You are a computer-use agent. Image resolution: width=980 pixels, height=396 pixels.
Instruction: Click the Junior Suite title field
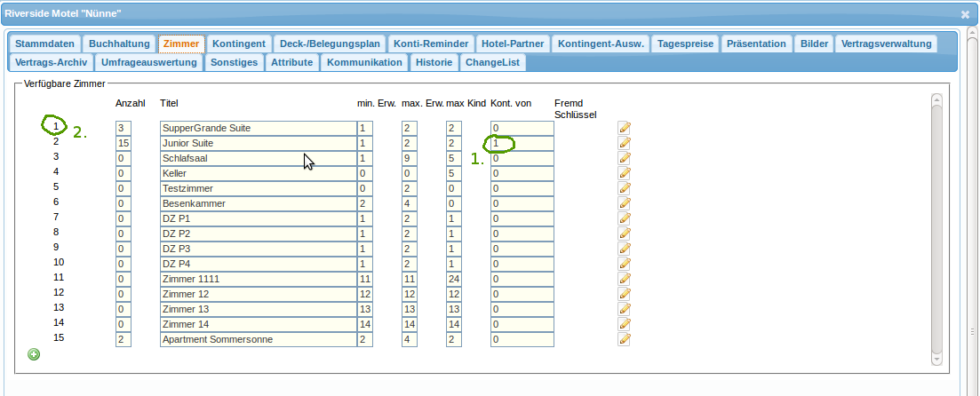[x=258, y=143]
